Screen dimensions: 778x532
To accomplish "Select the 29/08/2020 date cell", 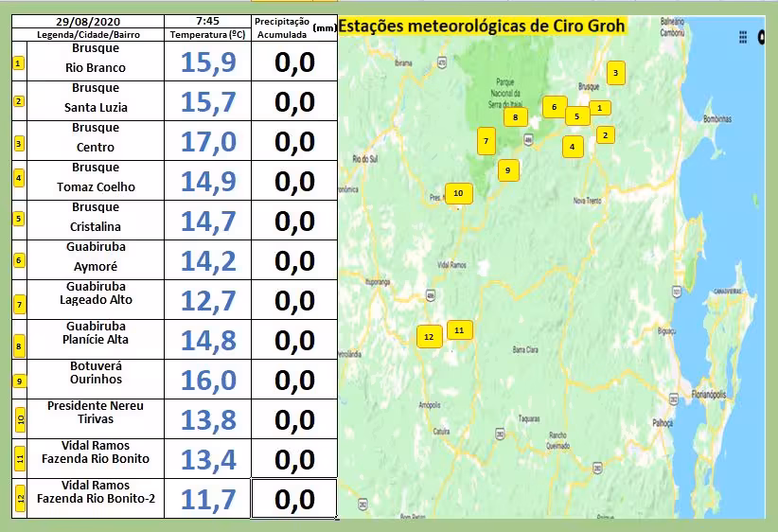I will [87, 20].
